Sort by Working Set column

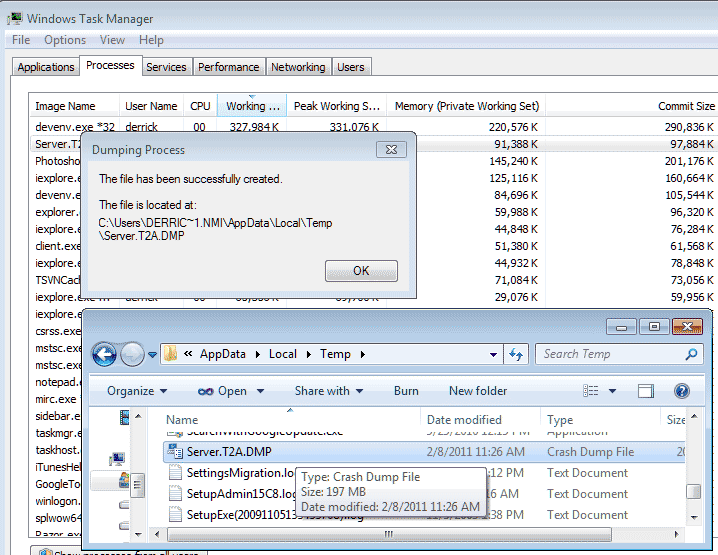[x=252, y=106]
